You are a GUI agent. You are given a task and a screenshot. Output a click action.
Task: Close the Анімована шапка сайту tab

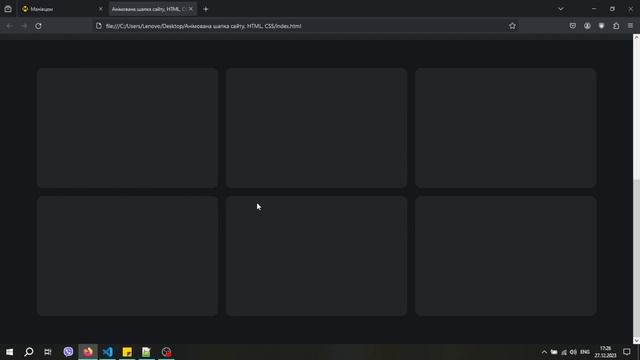[191, 9]
